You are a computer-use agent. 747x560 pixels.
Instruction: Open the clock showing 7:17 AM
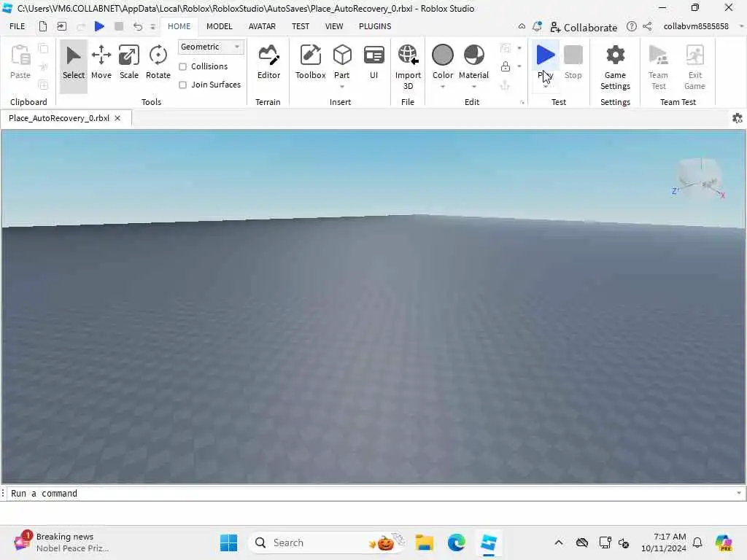[664, 542]
